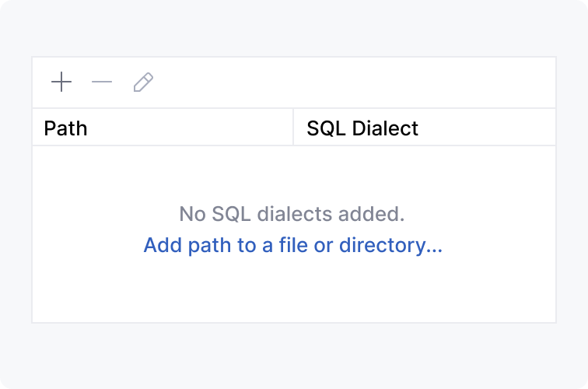This screenshot has width=588, height=389.
Task: Follow the blue add-path hyperlink
Action: pos(293,246)
